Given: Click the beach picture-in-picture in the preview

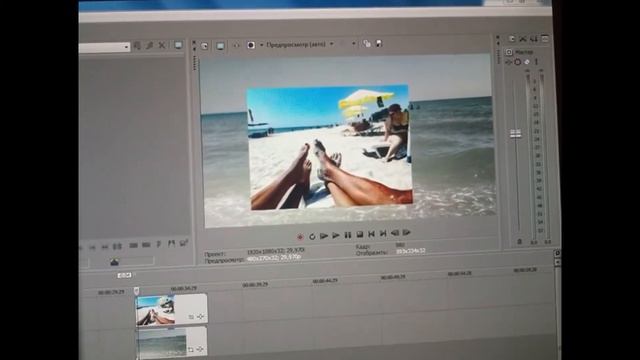Looking at the screenshot, I should [330, 147].
